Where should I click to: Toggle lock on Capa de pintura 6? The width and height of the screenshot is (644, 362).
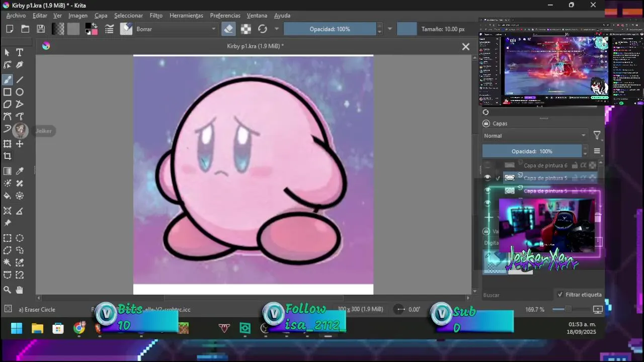[x=575, y=165]
